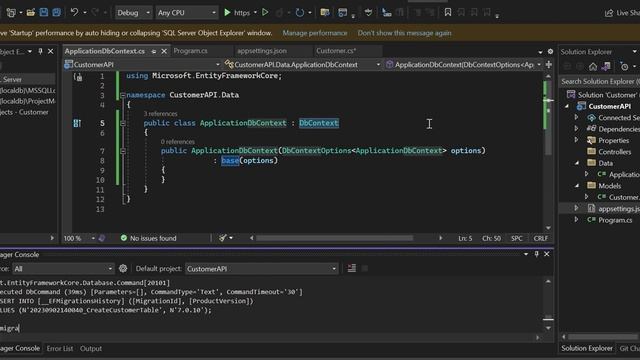Open file using the folder icon in toolbar

tap(30, 13)
